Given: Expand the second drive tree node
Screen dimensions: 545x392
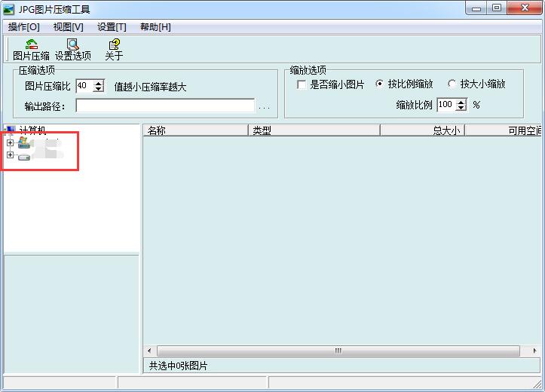Looking at the screenshot, I should coord(10,155).
